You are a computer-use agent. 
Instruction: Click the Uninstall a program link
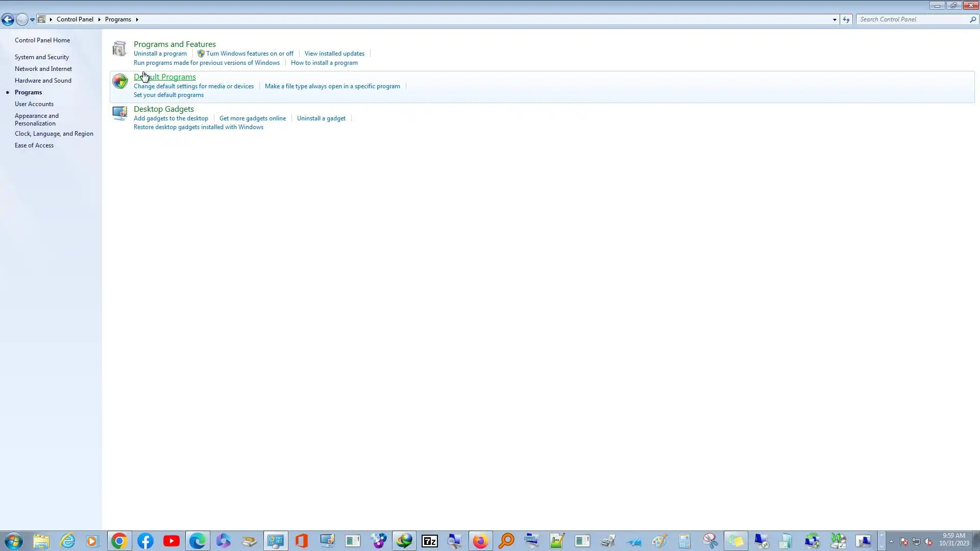click(x=160, y=54)
